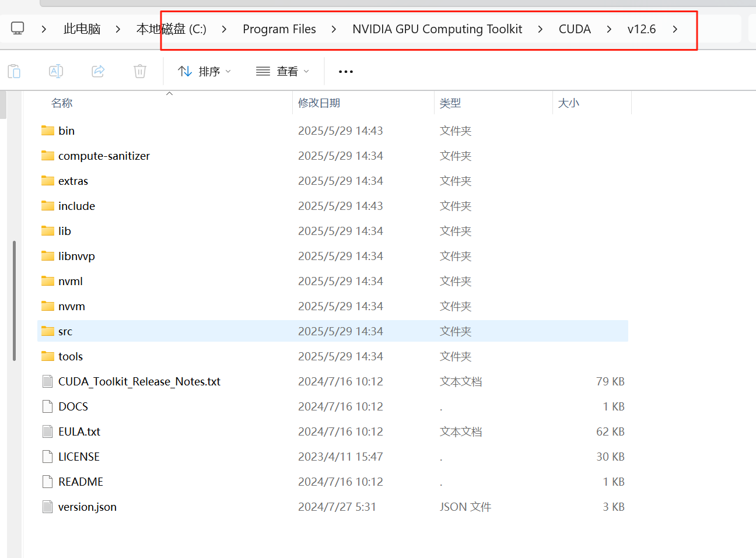Click the bin folder icon

coord(48,130)
